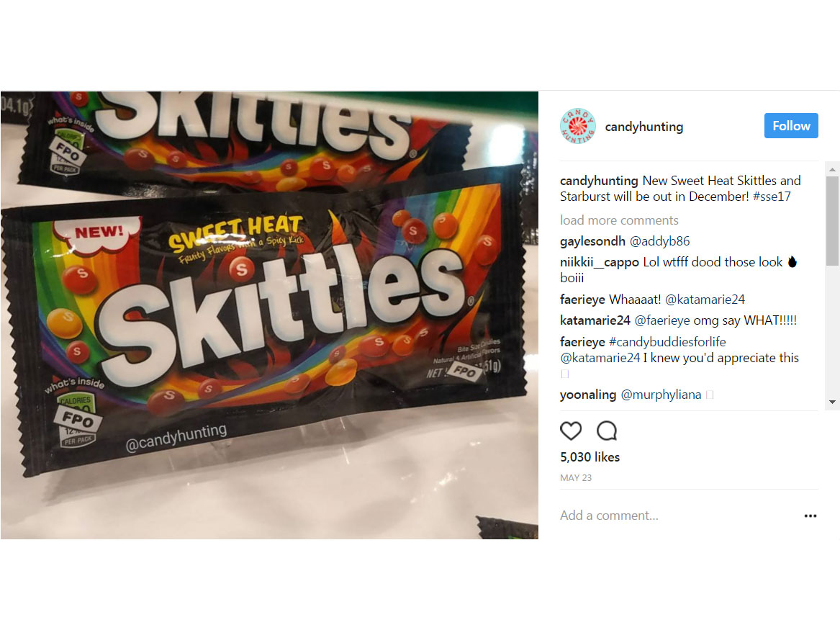The width and height of the screenshot is (840, 630).
Task: Open gaylesondh's profile from comments
Action: click(x=592, y=241)
